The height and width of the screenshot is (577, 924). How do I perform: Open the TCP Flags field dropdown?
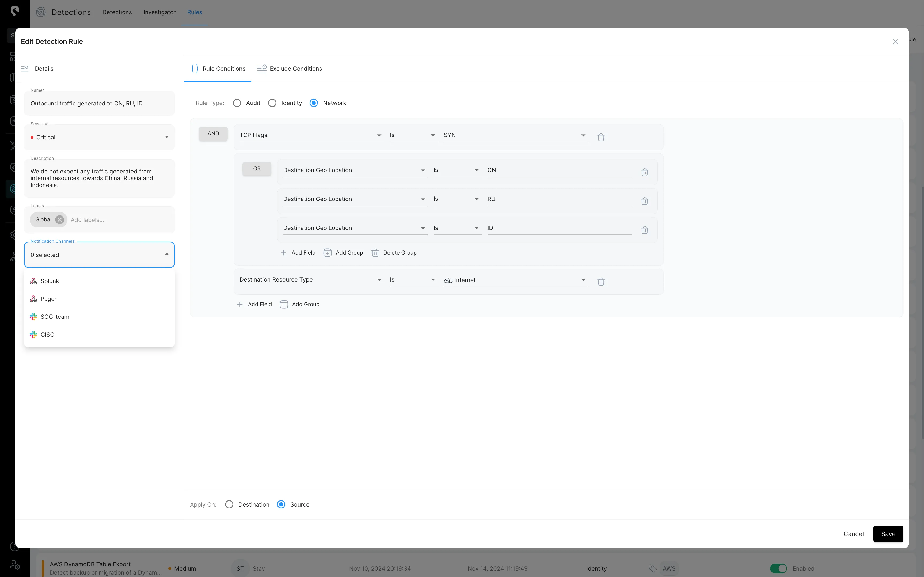click(311, 135)
